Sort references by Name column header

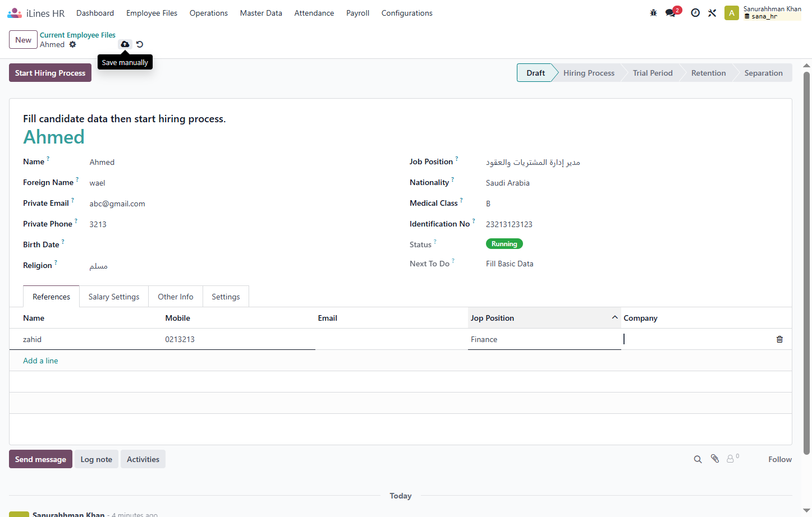[x=86, y=318]
